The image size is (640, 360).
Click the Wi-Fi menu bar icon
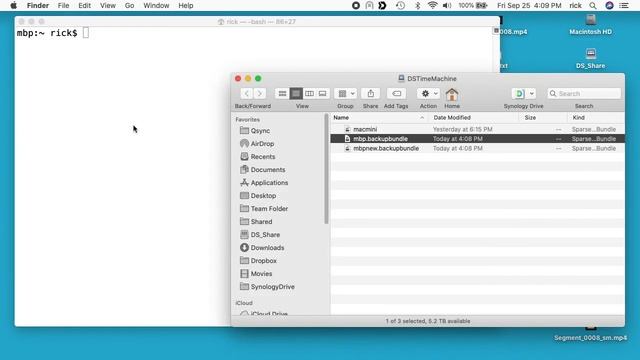click(x=433, y=6)
